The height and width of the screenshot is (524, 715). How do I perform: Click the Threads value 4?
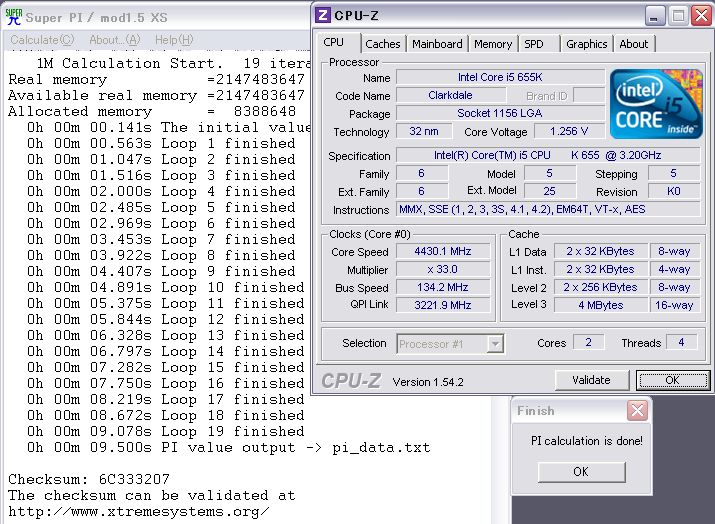tap(681, 342)
